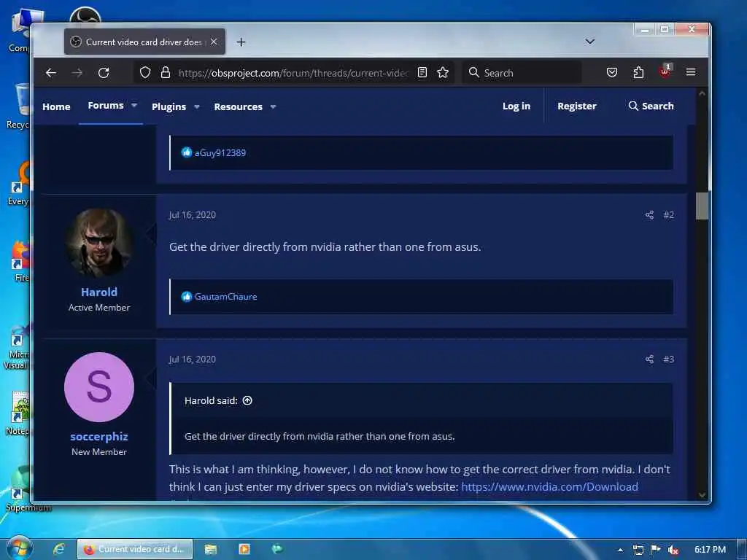Click the network tray icon
The width and height of the screenshot is (747, 560).
pos(638,550)
